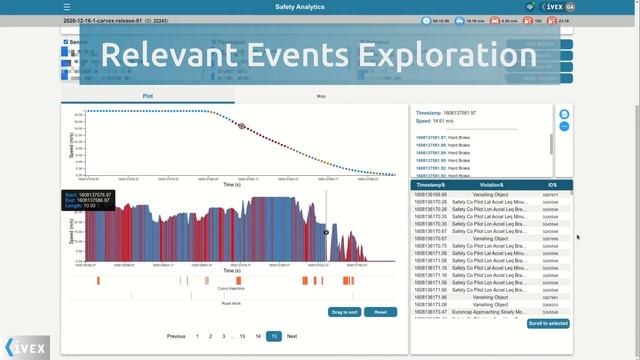Click the black cursor handle on area chart
The height and width of the screenshot is (360, 640).
(x=326, y=232)
